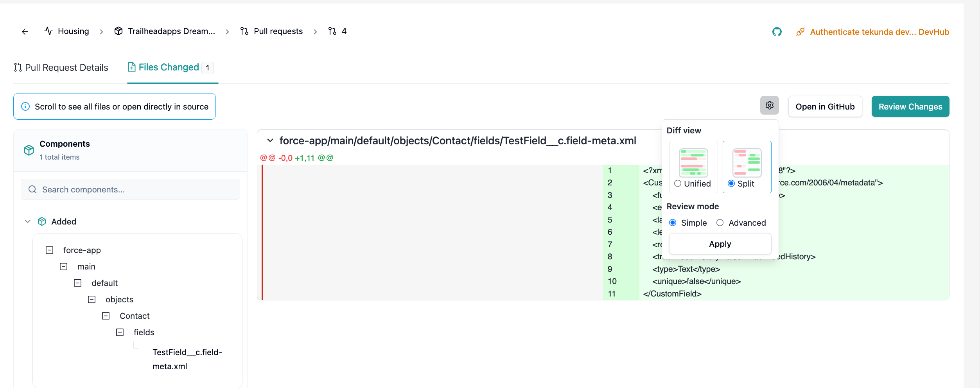Select Simple review mode
Screen dimensions: 980x388
pos(673,223)
